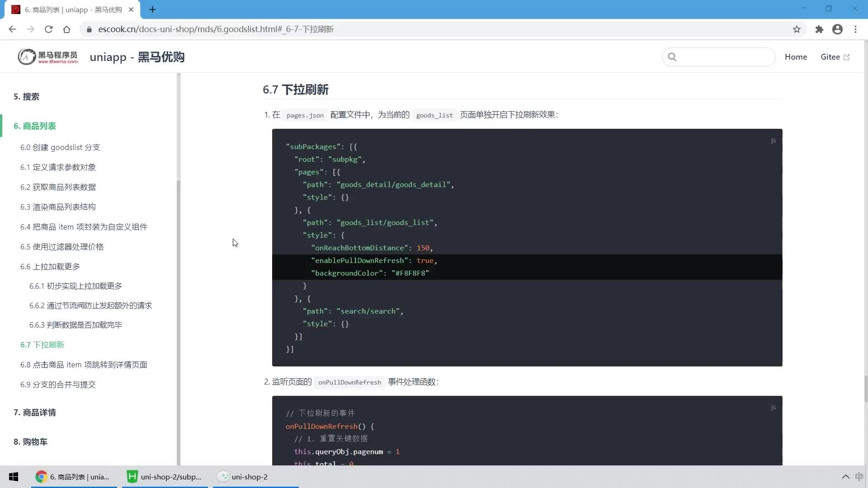Open a new browser tab
This screenshot has height=488, width=868.
(x=152, y=9)
